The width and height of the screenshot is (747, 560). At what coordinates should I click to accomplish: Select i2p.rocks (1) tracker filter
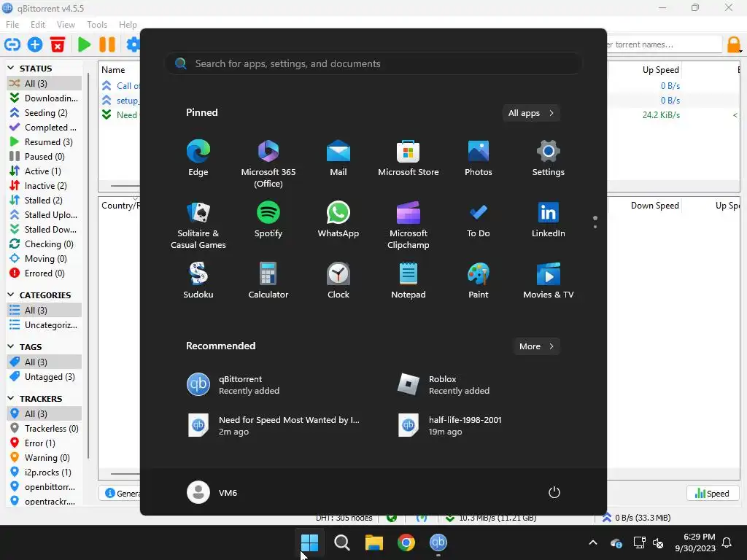tap(44, 472)
